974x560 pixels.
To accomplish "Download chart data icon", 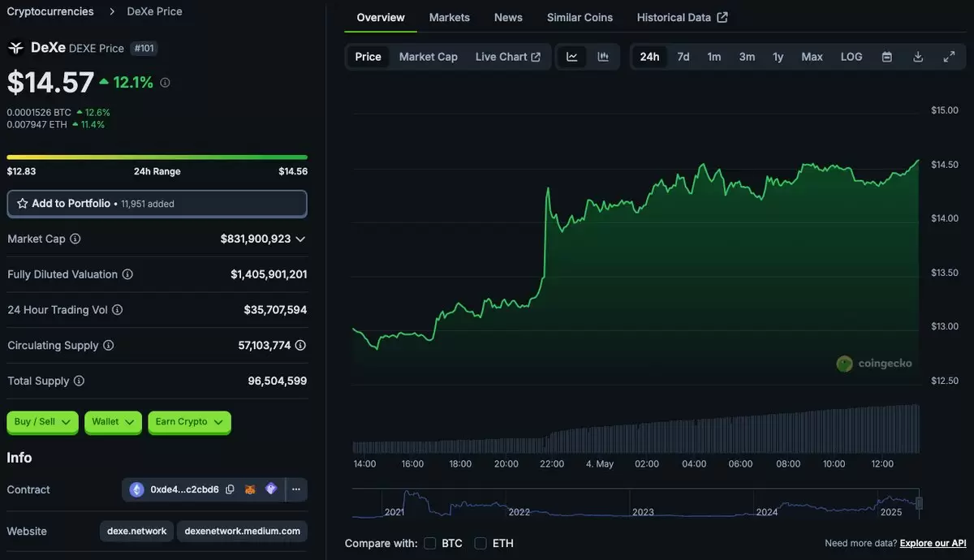I will pyautogui.click(x=918, y=57).
